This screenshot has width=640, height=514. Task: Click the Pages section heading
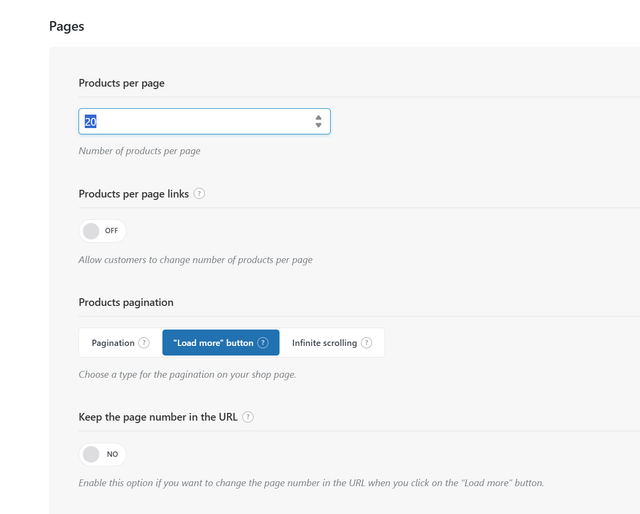(x=67, y=26)
